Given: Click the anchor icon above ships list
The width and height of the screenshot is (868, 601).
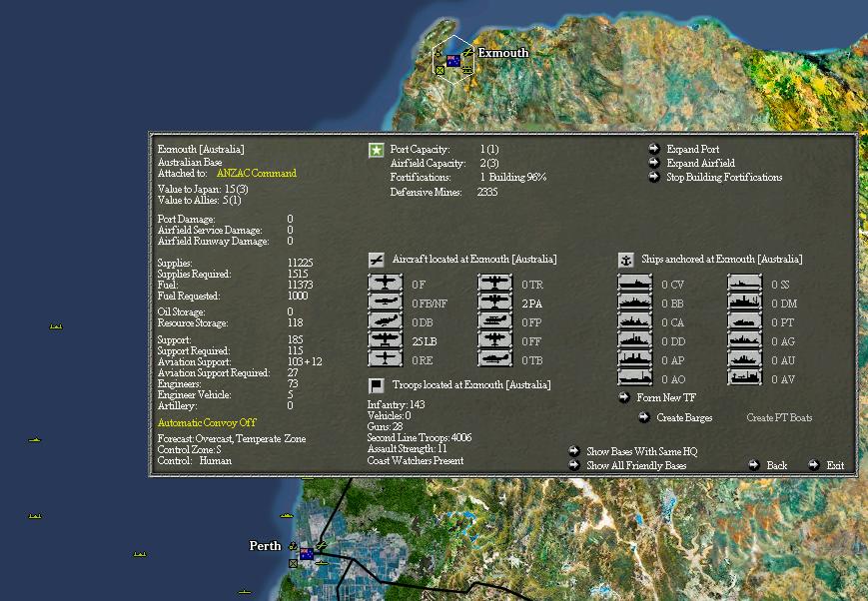Looking at the screenshot, I should click(625, 260).
